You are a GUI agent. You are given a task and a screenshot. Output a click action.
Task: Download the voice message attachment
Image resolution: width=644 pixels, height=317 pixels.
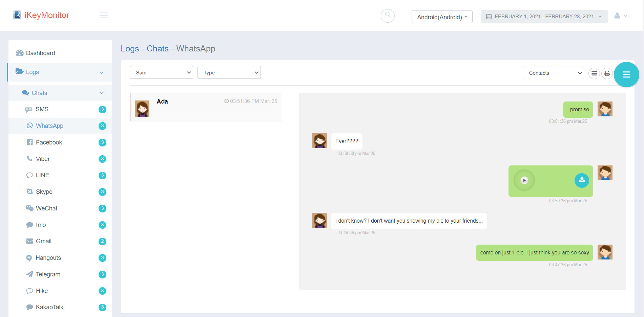click(582, 180)
